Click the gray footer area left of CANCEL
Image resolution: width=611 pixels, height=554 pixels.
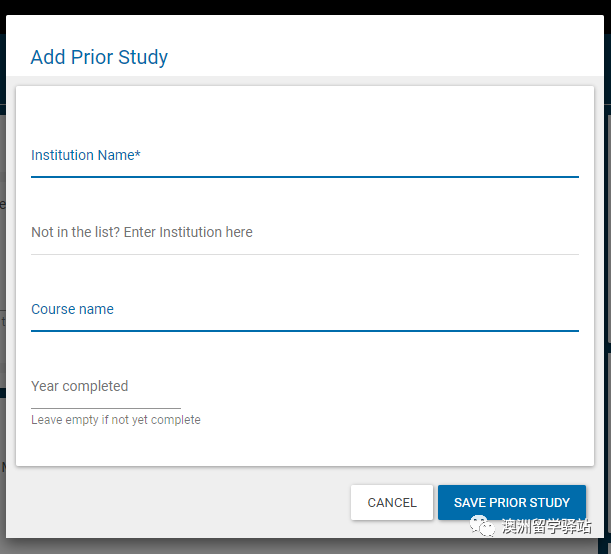pyautogui.click(x=180, y=503)
